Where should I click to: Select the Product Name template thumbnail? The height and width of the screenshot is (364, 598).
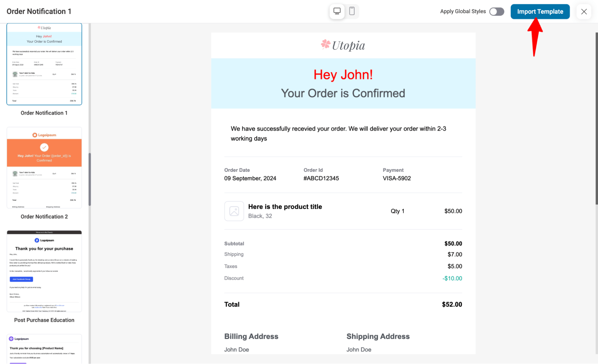pyautogui.click(x=44, y=349)
